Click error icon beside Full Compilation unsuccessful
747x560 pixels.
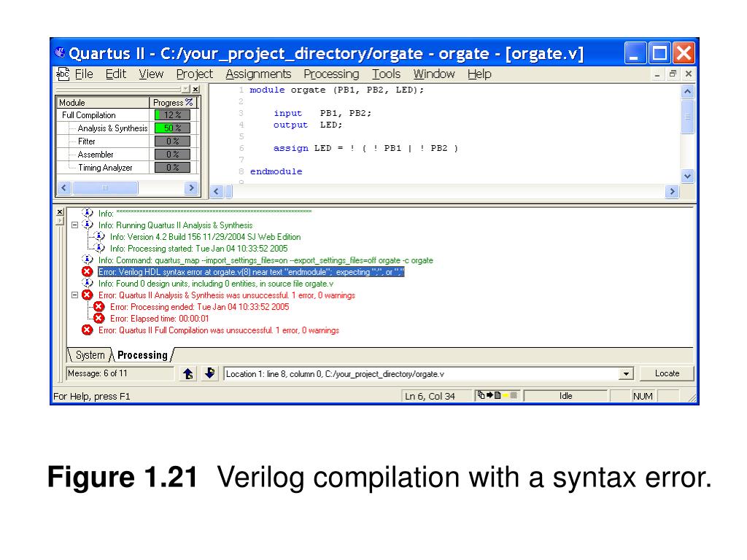[87, 330]
